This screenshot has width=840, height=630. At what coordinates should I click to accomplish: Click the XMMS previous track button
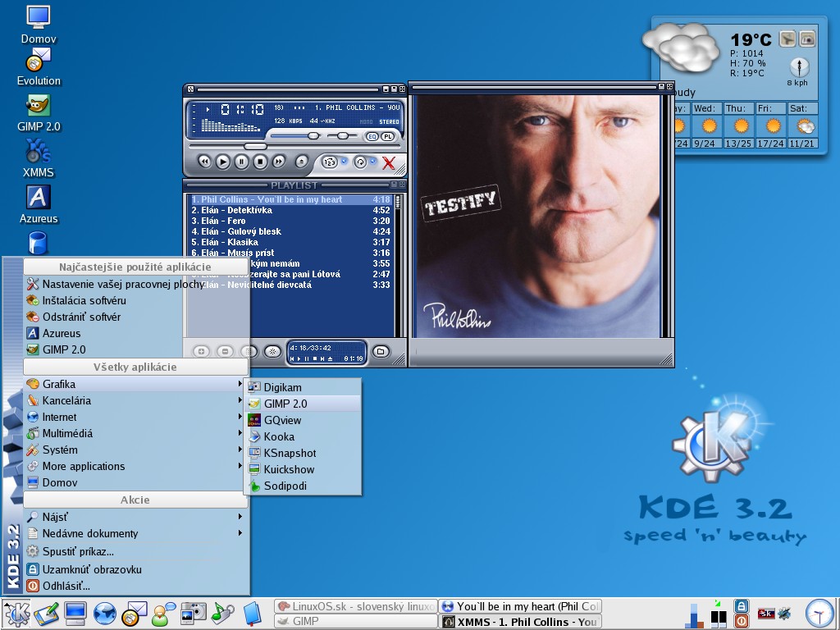[204, 162]
